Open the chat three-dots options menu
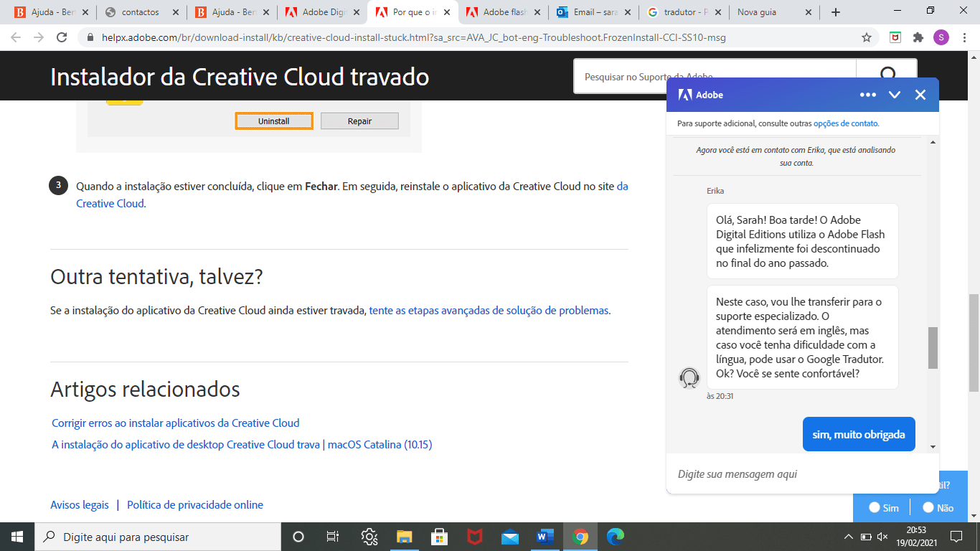Viewport: 980px width, 551px height. click(868, 95)
